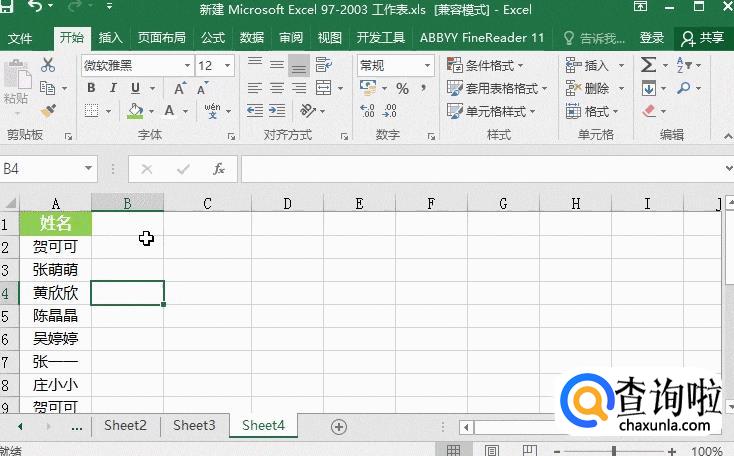Add a new sheet with plus button
734x456 pixels.
[339, 427]
